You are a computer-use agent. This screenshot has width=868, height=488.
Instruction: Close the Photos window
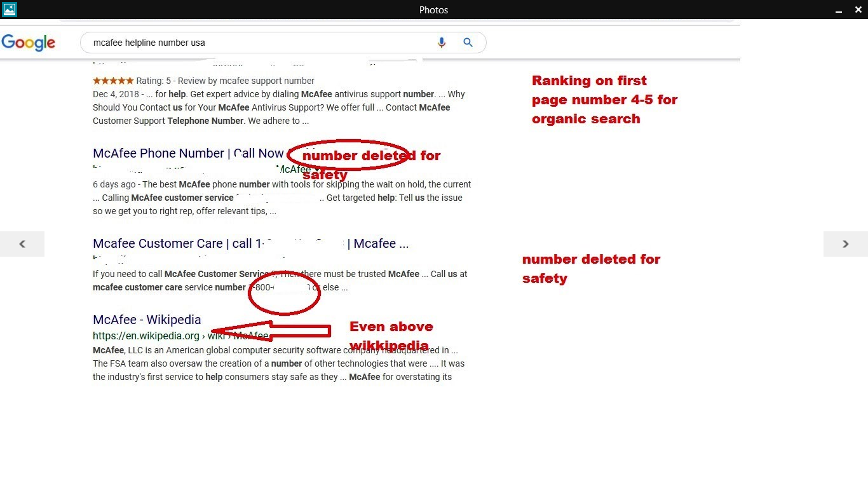tap(858, 10)
